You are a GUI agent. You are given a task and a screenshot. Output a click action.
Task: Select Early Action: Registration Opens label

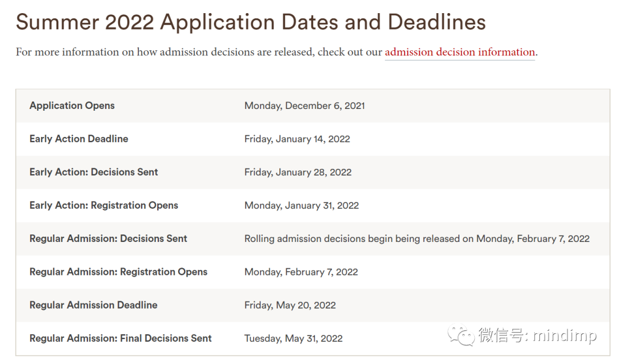coord(104,205)
